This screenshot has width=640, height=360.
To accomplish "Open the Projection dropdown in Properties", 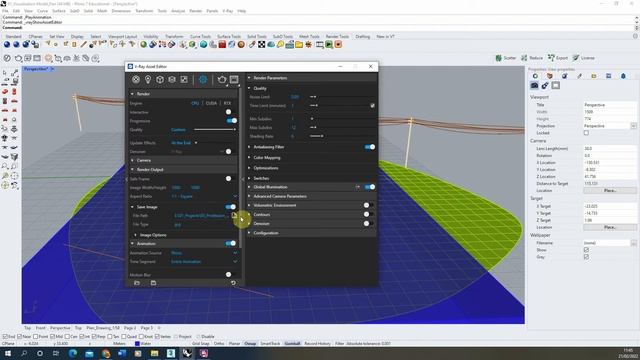I will (x=633, y=126).
